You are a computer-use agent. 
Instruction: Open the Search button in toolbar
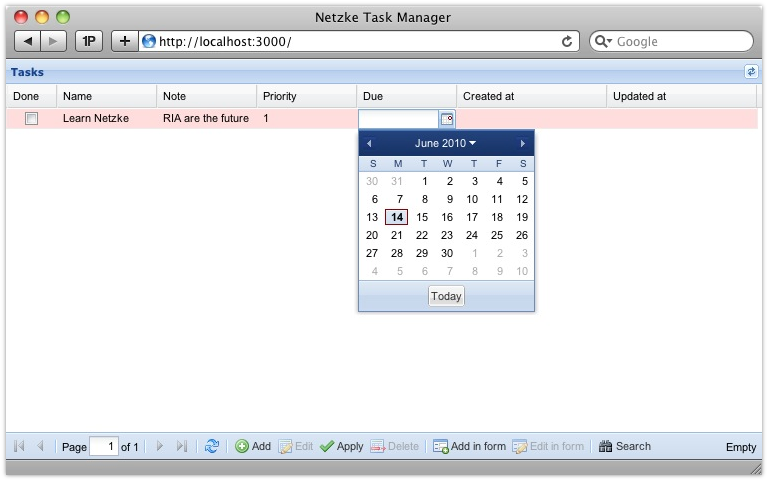pos(625,446)
